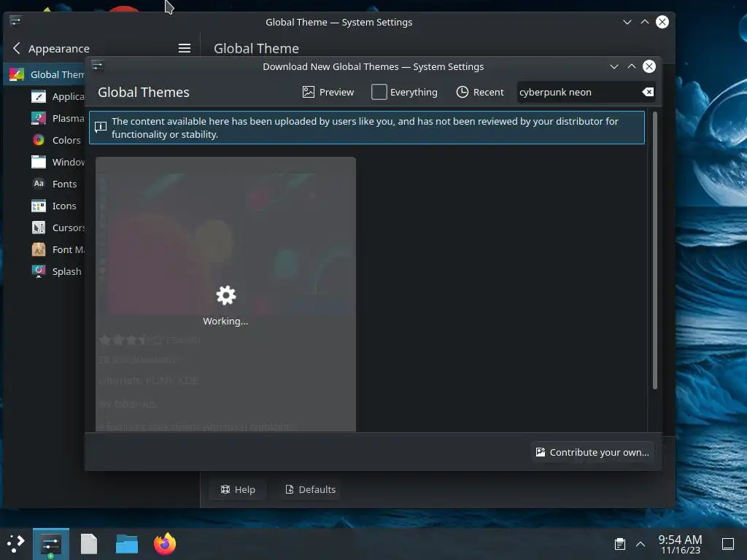The width and height of the screenshot is (747, 560).
Task: Click the Help button
Action: pos(238,489)
